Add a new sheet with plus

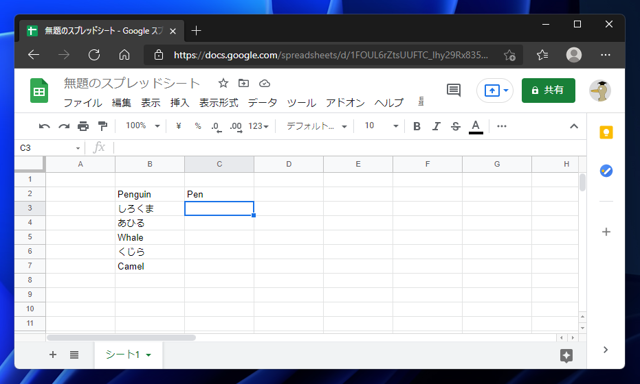click(x=53, y=355)
